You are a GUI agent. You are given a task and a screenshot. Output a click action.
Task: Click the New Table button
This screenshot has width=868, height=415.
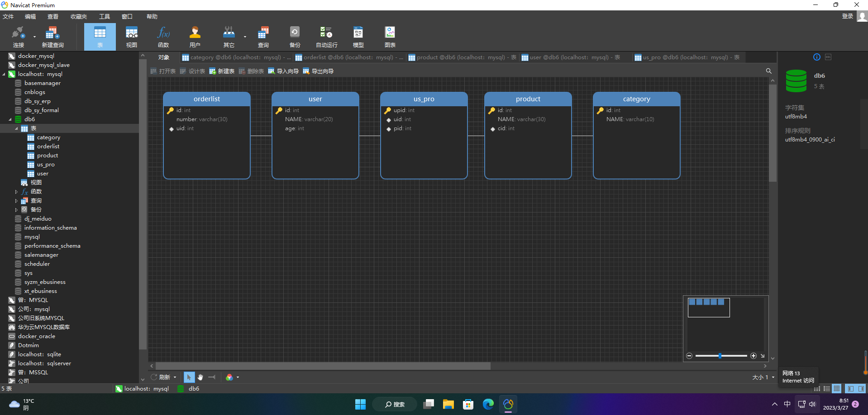click(222, 71)
